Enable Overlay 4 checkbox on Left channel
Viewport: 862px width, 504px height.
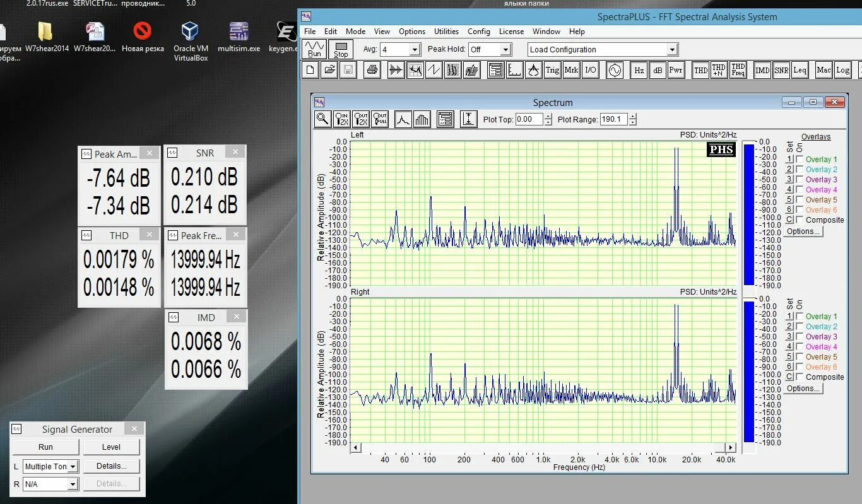pyautogui.click(x=800, y=190)
